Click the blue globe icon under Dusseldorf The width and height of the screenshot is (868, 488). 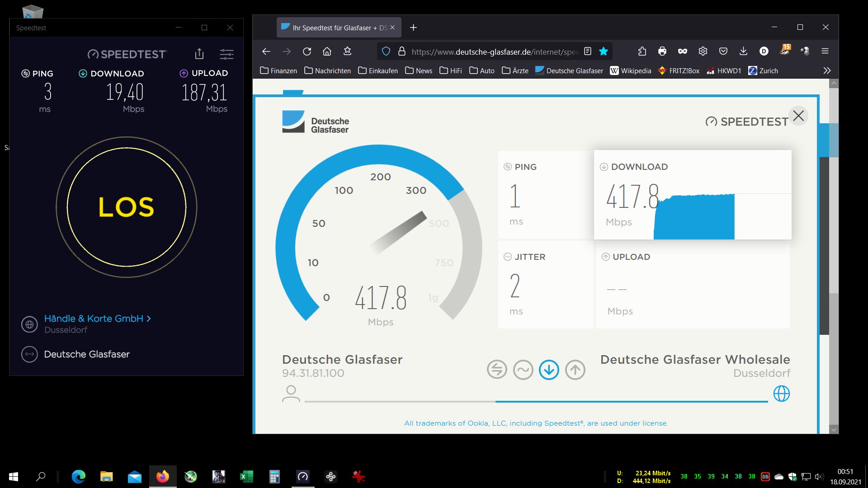(x=782, y=394)
